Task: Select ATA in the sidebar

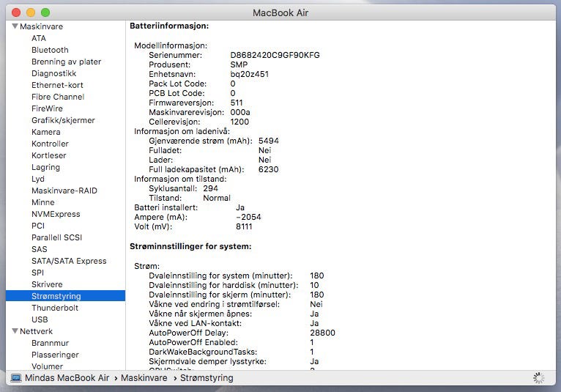Action: point(39,38)
